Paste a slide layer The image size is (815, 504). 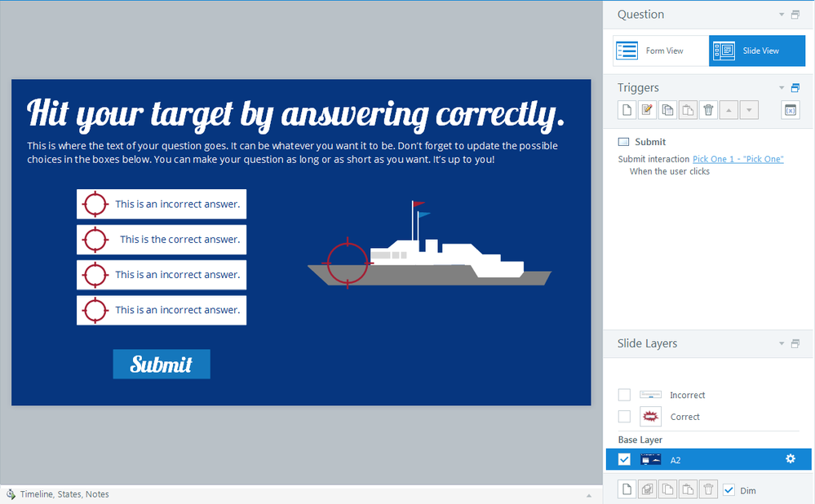click(688, 489)
